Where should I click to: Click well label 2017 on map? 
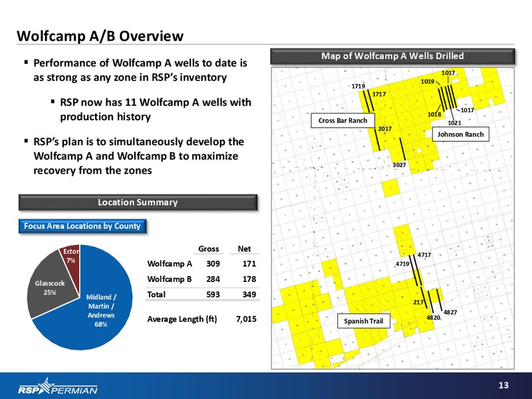tap(385, 129)
